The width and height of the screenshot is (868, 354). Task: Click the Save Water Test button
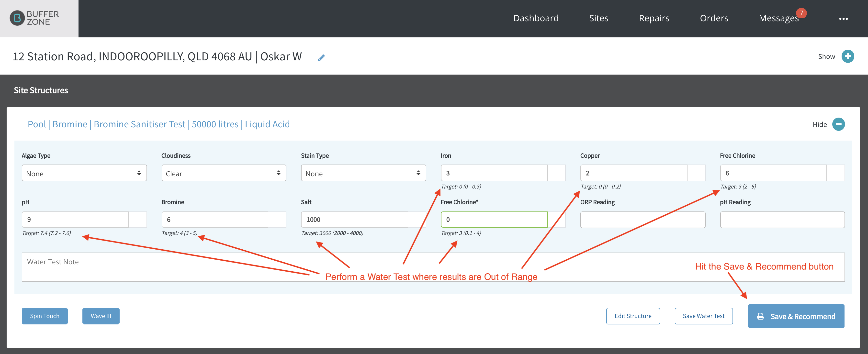704,316
